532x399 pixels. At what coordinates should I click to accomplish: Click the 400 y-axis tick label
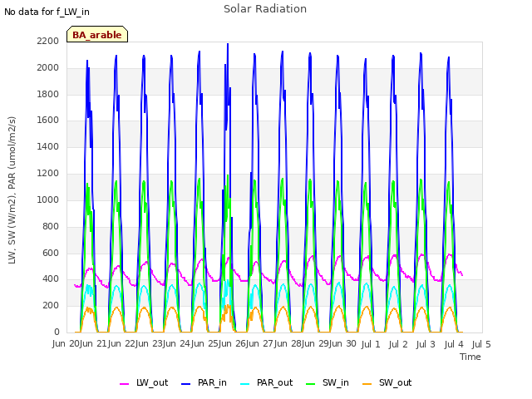click(x=51, y=279)
